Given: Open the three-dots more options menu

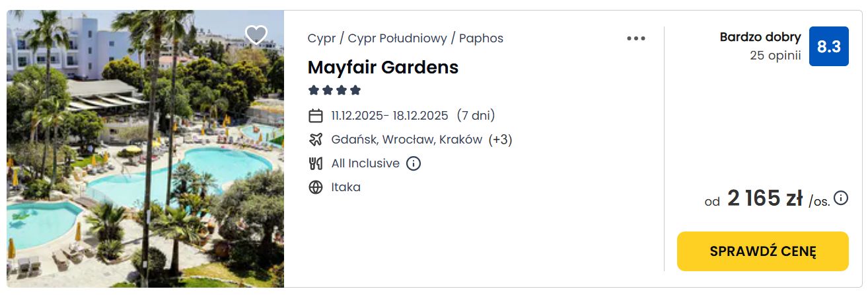Looking at the screenshot, I should 635,38.
